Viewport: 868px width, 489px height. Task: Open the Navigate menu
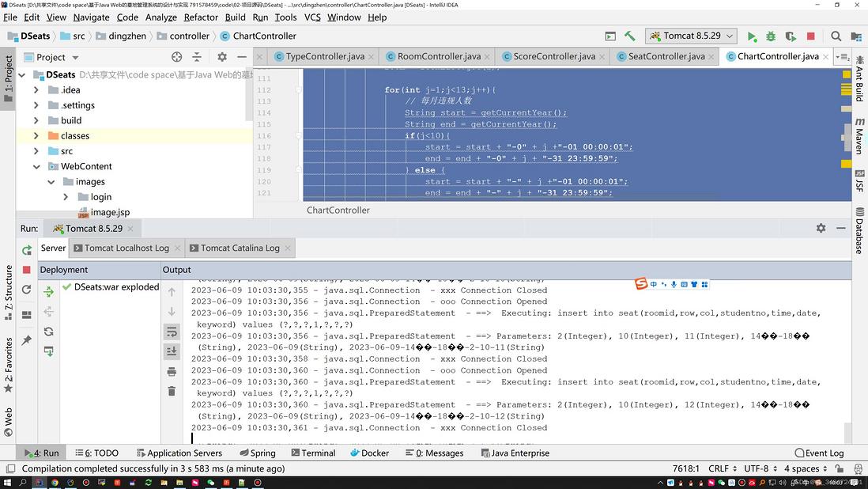(92, 17)
